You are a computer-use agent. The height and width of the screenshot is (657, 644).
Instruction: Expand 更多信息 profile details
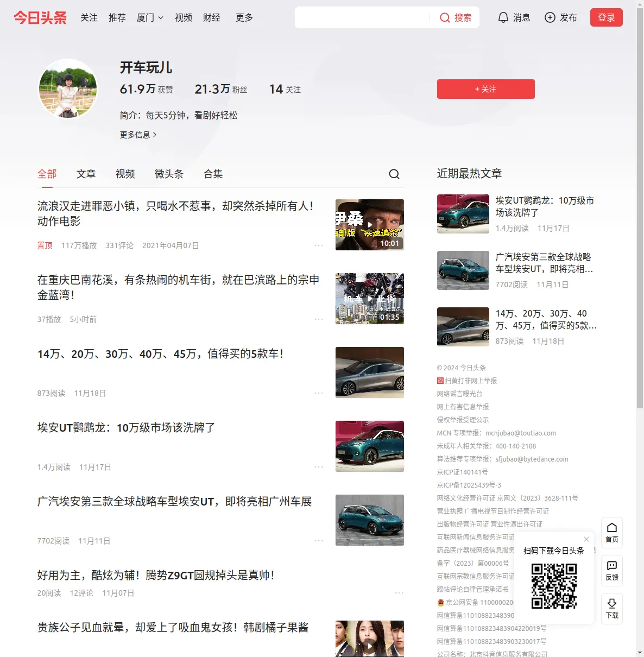[x=138, y=135]
